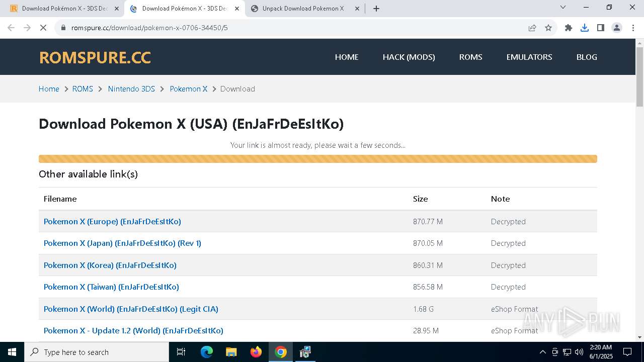Open the taskbar clock and date
This screenshot has height=362, width=644.
tap(601, 352)
